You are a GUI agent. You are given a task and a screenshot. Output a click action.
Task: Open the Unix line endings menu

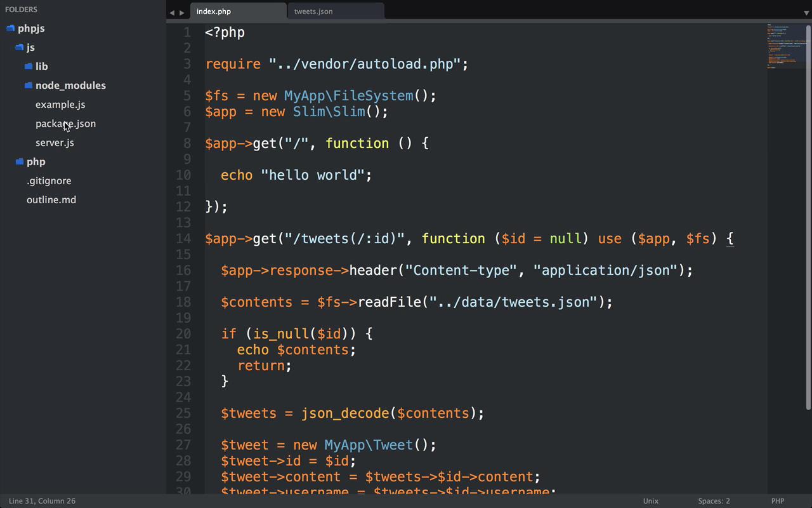(x=651, y=501)
